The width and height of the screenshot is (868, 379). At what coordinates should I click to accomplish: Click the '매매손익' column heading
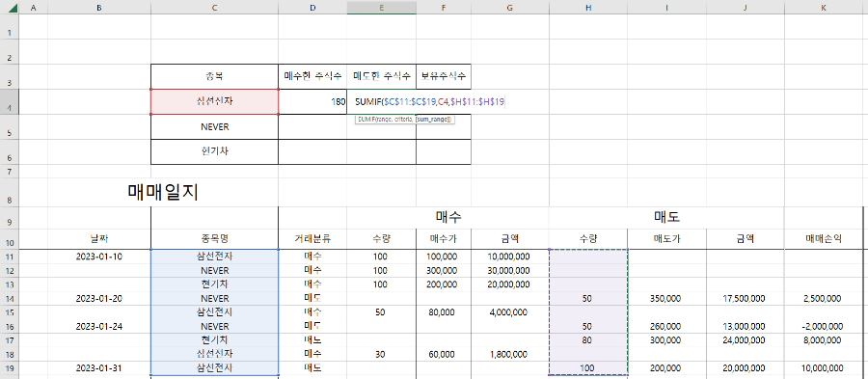[824, 238]
